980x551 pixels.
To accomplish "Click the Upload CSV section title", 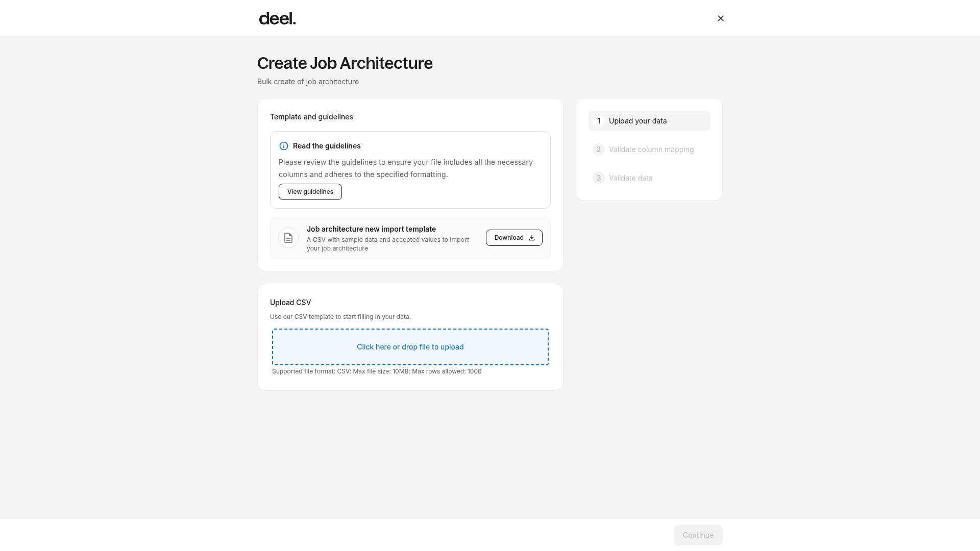I will tap(290, 303).
